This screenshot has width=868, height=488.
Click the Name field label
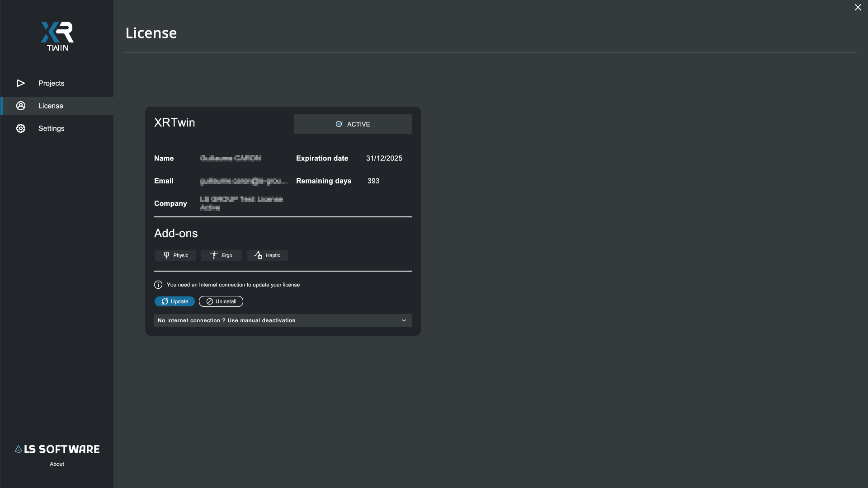(164, 158)
